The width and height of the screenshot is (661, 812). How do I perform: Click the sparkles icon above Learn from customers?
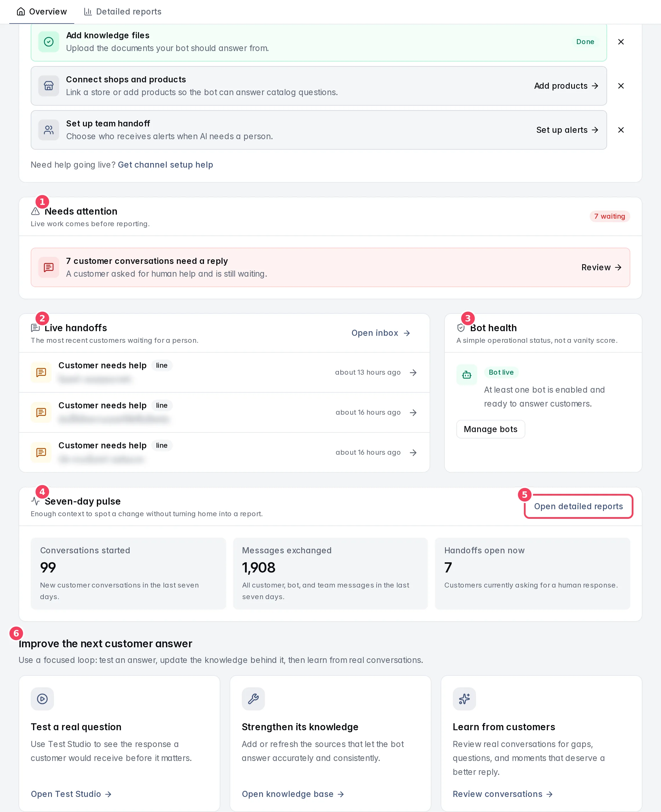464,699
